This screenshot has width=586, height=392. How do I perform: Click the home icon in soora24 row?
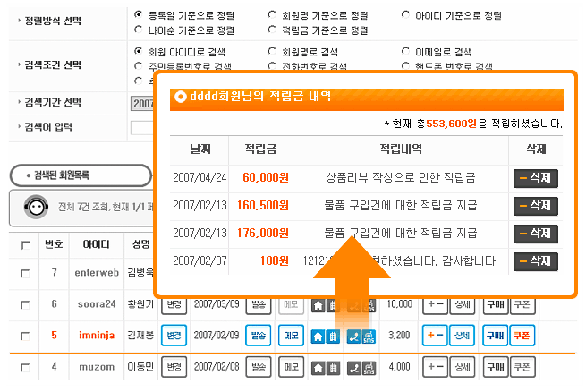point(318,305)
